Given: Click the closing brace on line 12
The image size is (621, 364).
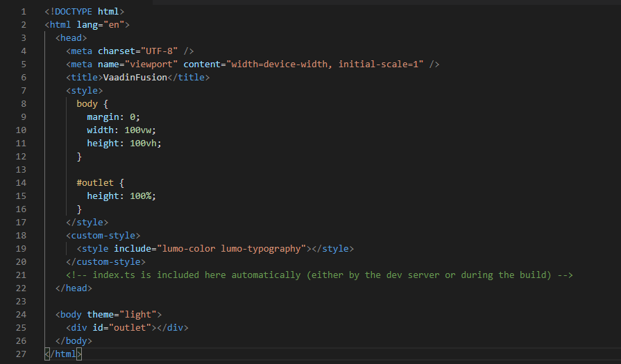Looking at the screenshot, I should click(x=79, y=157).
